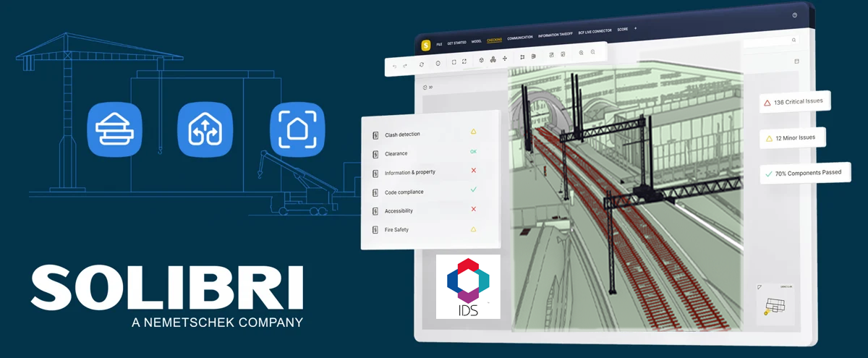
Task: Switch to the COMMUNICATION tab
Action: coord(520,38)
